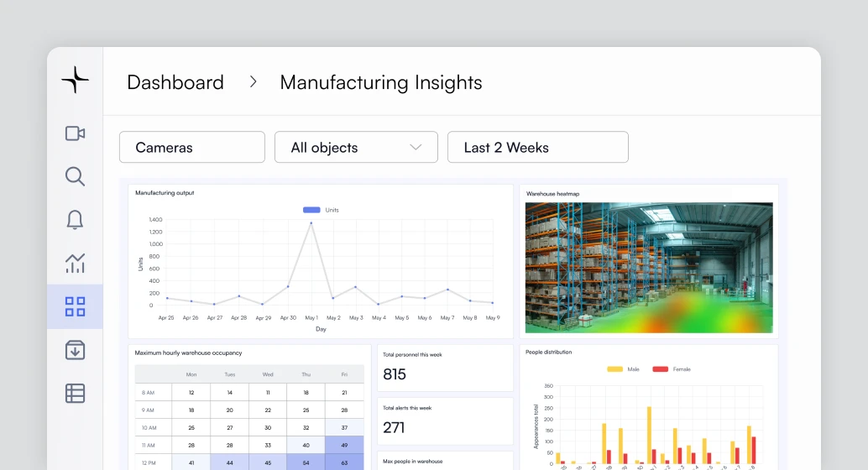868x470 pixels.
Task: Click the All objects dropdown arrow
Action: pyautogui.click(x=416, y=147)
